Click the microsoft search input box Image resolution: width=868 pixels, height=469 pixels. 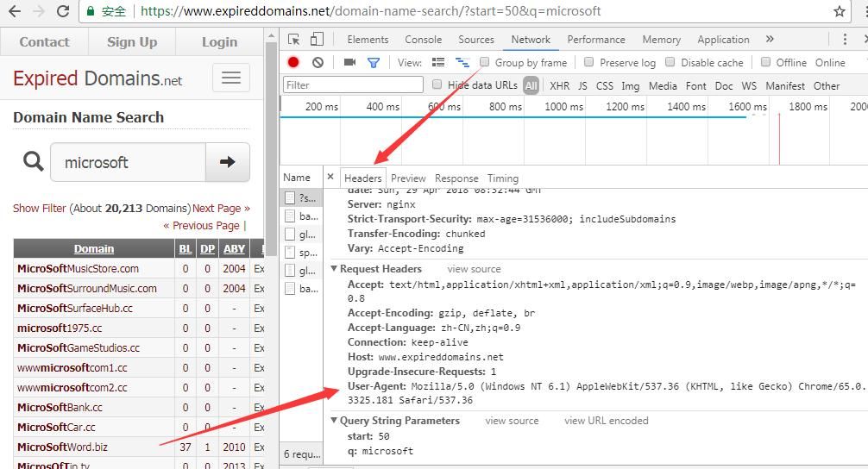(x=128, y=162)
